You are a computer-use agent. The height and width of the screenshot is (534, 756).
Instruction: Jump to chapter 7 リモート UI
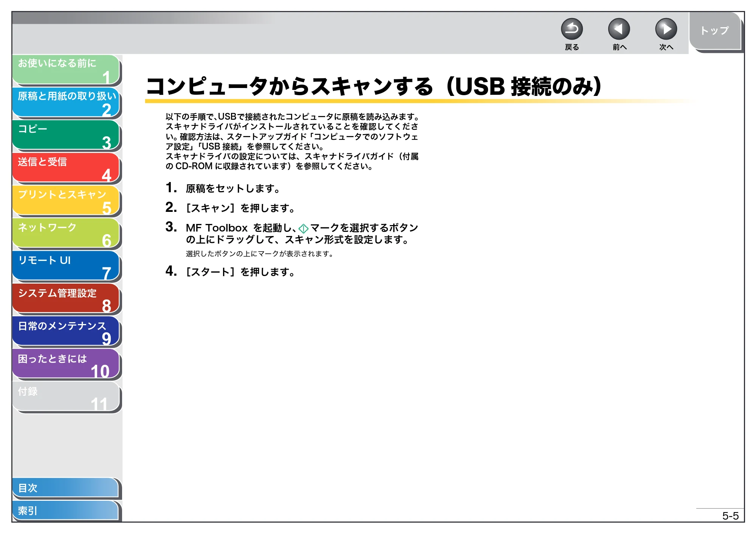pyautogui.click(x=66, y=266)
